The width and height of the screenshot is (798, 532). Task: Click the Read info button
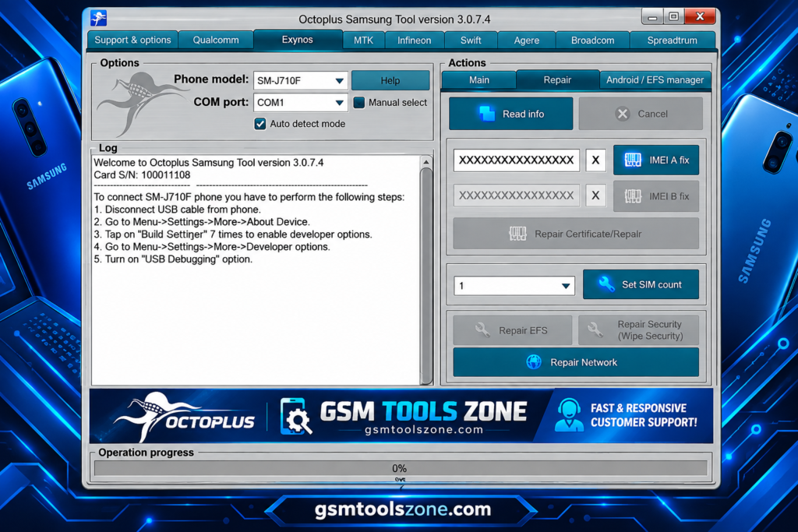pos(511,114)
